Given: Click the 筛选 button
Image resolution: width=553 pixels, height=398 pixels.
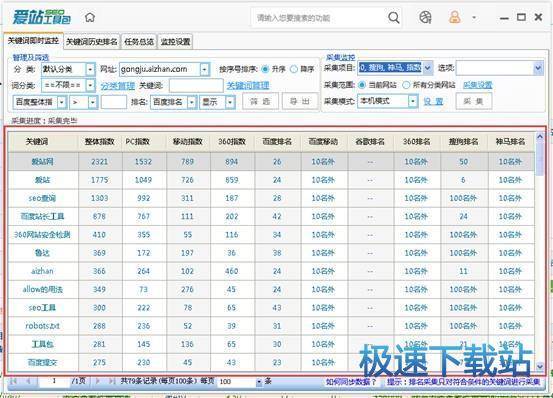Looking at the screenshot, I should 260,102.
